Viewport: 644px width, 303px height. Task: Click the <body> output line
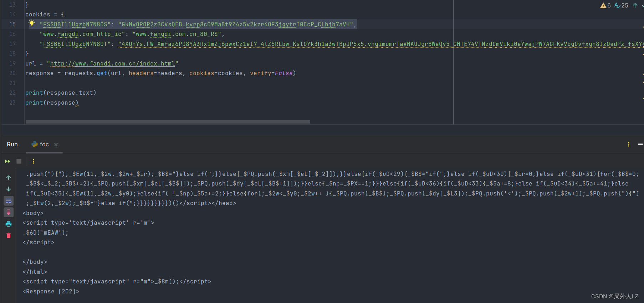pos(33,213)
